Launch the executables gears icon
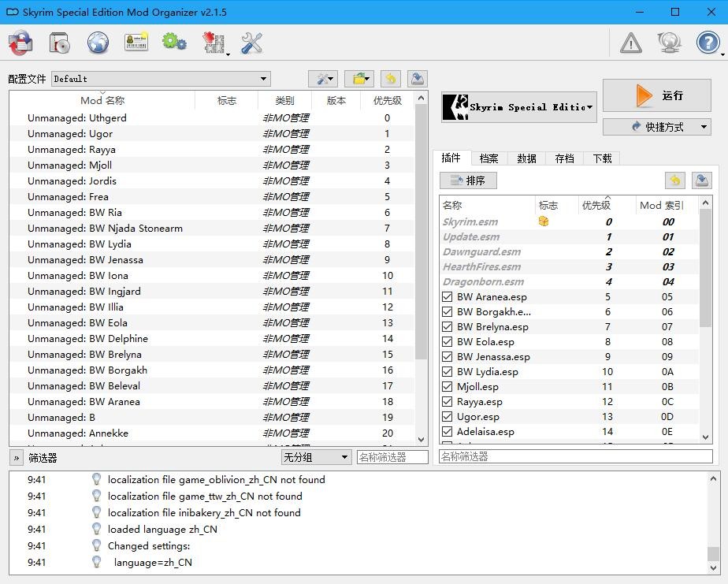728x584 pixels. coord(174,43)
